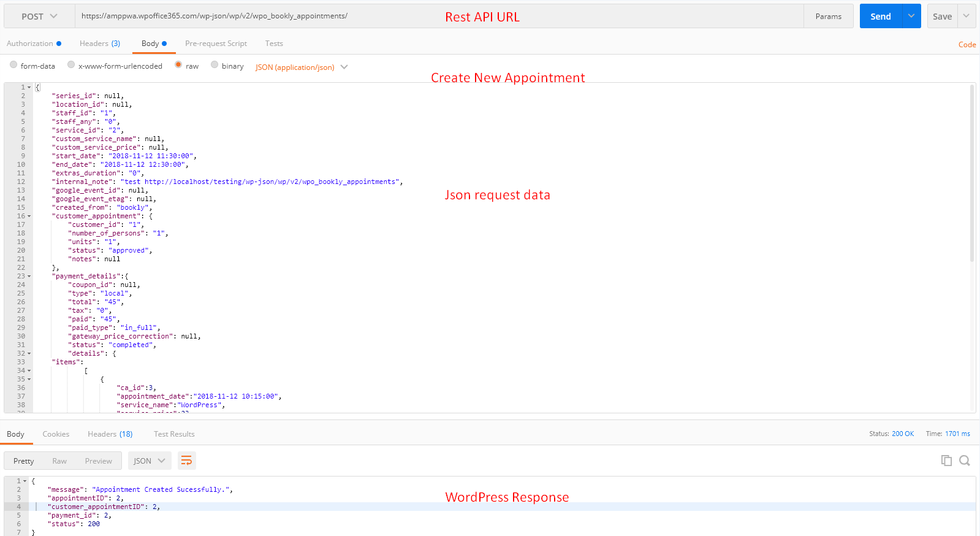Open the response JSON format dropdown
This screenshot has height=536, width=980.
click(150, 461)
